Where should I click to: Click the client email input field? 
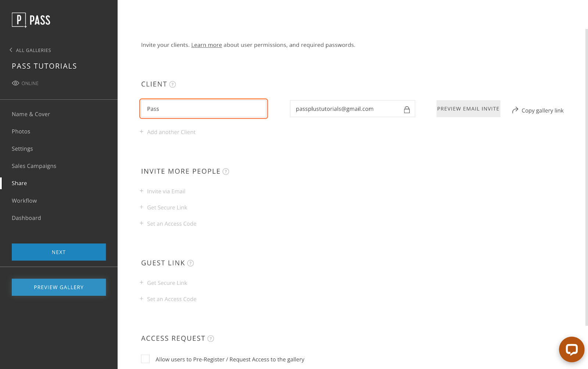pos(352,109)
